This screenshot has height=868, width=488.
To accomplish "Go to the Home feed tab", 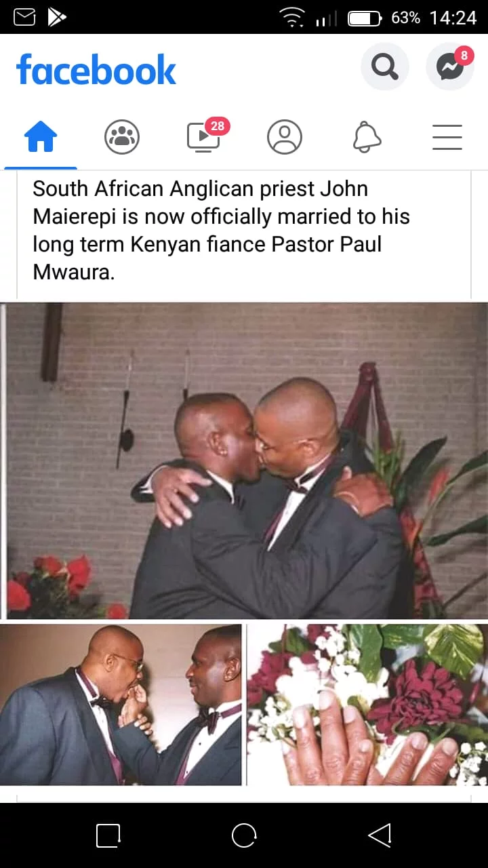I will click(x=41, y=138).
